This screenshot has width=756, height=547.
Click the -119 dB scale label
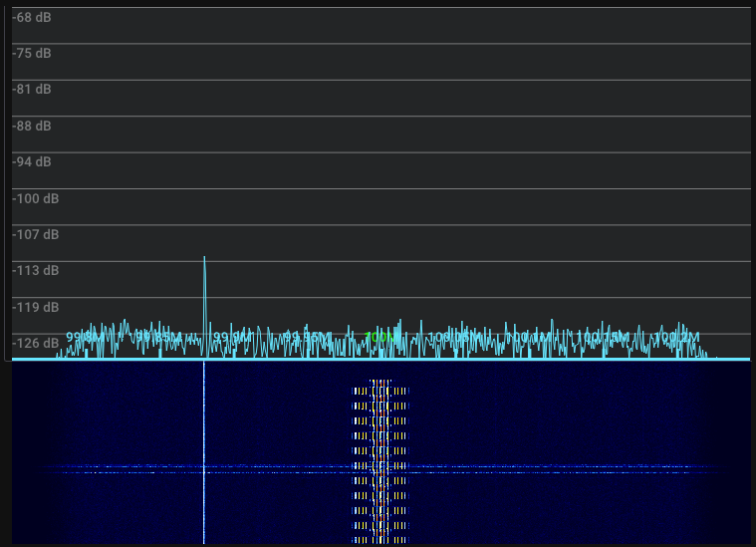(x=36, y=307)
